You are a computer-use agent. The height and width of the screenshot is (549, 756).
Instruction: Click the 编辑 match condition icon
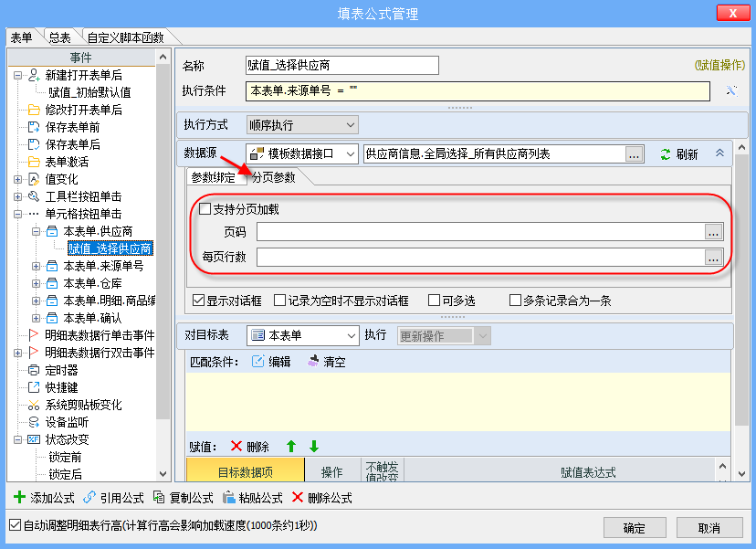pos(258,362)
